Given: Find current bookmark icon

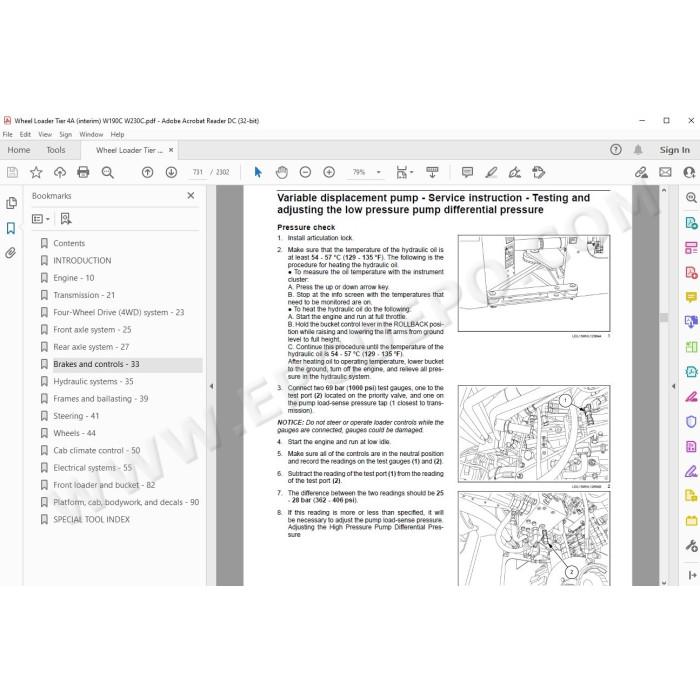Looking at the screenshot, I should 66,219.
